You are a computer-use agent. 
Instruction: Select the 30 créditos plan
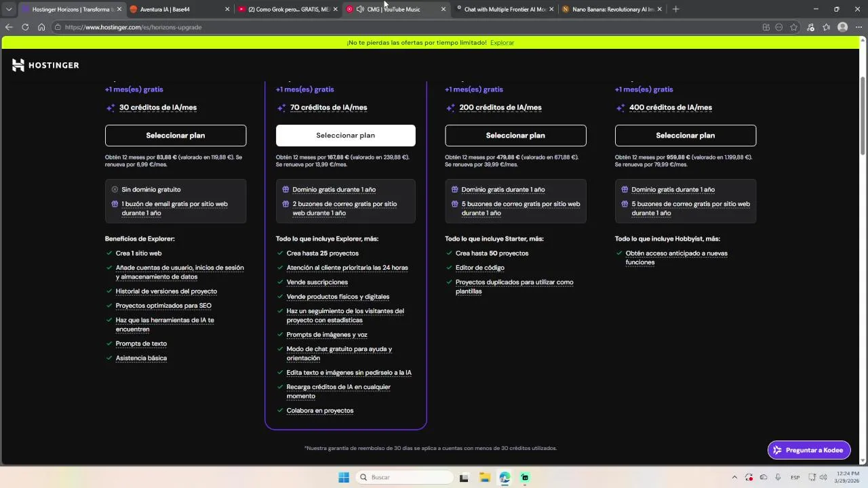tap(176, 136)
